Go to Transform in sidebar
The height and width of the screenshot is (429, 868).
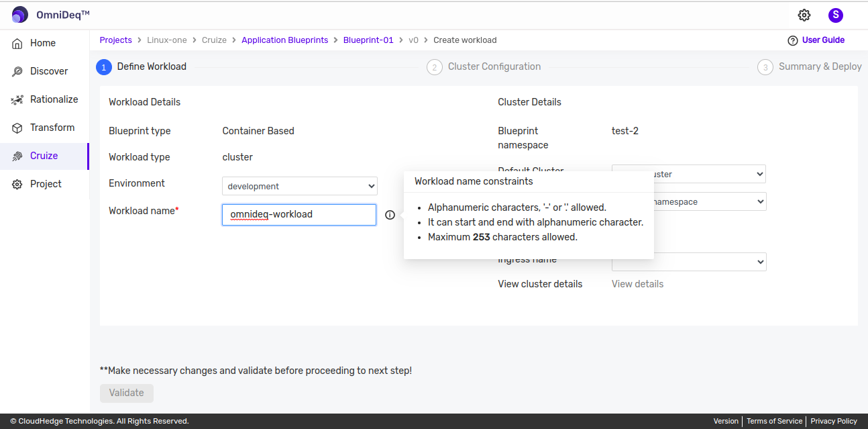[52, 128]
